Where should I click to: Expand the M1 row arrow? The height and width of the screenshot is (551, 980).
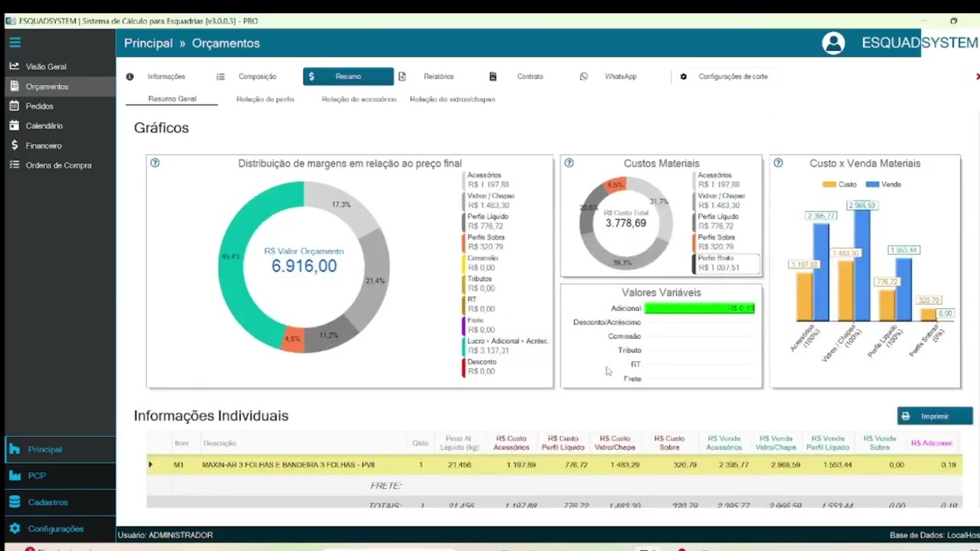(x=151, y=465)
